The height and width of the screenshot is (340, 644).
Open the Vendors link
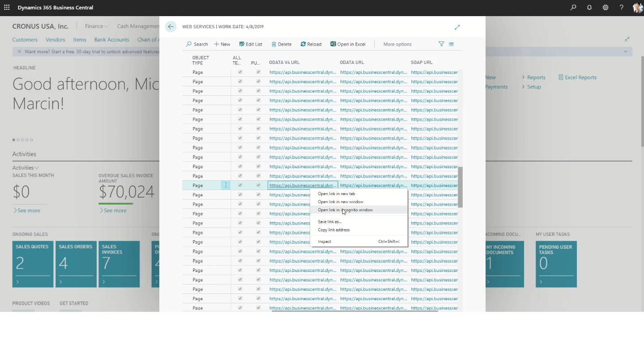click(x=55, y=40)
